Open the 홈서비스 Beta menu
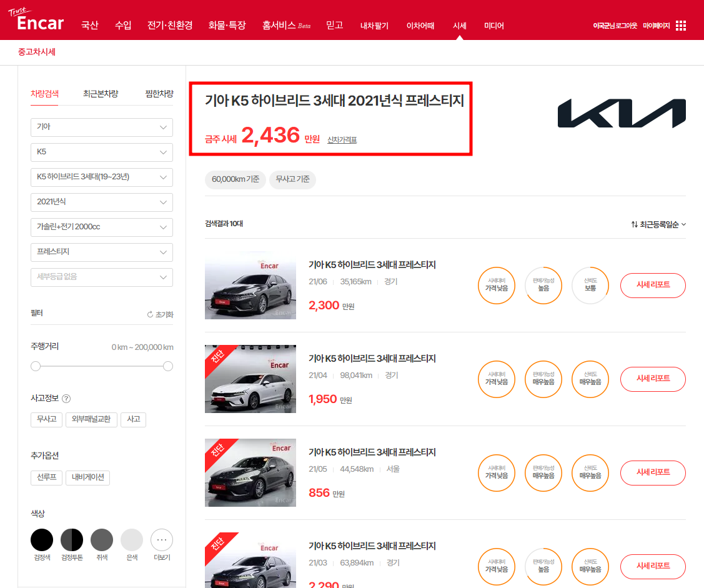 click(x=287, y=26)
